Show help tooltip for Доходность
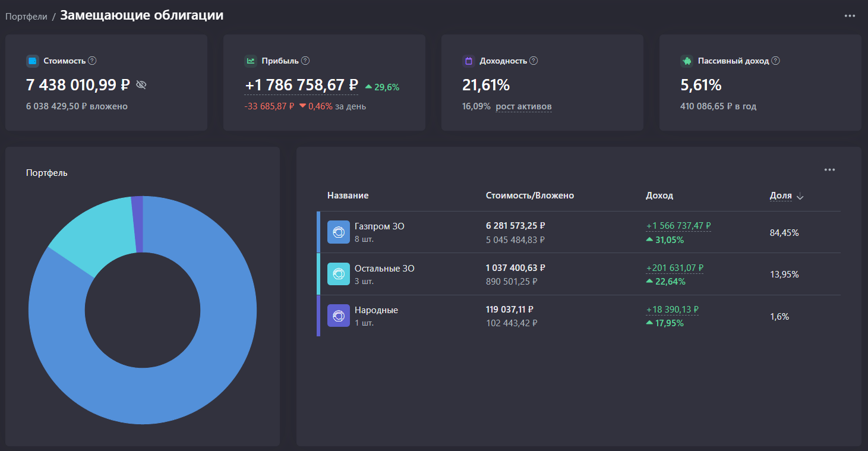 pyautogui.click(x=534, y=61)
